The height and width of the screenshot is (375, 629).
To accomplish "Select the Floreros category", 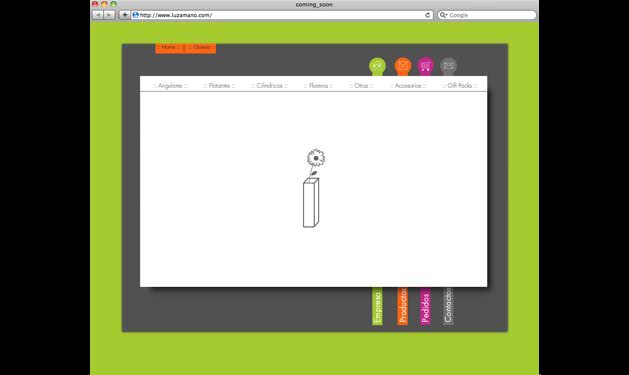I will coord(319,85).
